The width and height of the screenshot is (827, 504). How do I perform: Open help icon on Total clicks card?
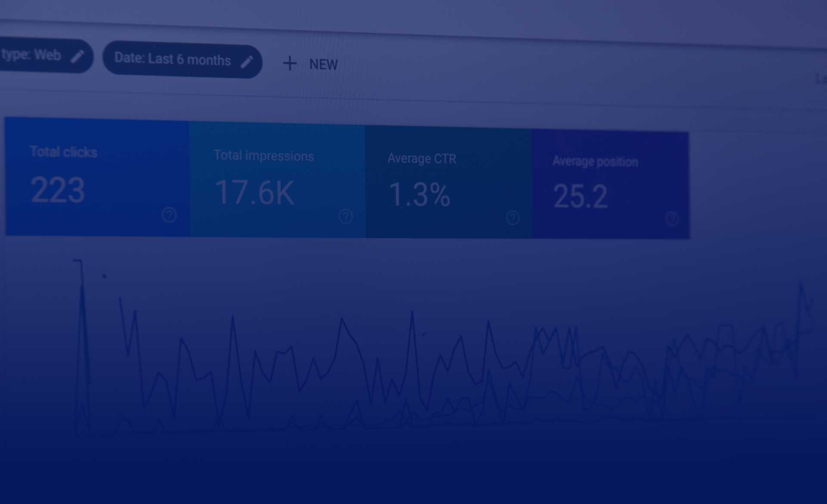pyautogui.click(x=169, y=214)
